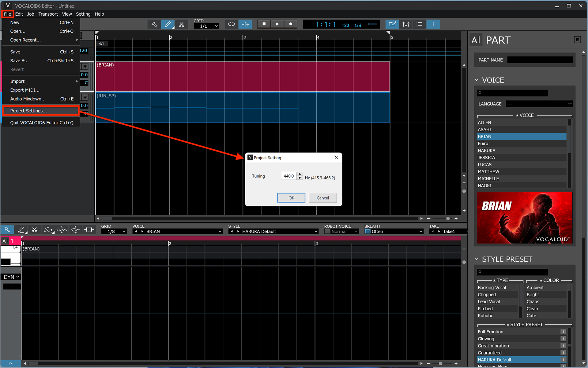Increase Tuning using the stepper arrows

click(300, 174)
